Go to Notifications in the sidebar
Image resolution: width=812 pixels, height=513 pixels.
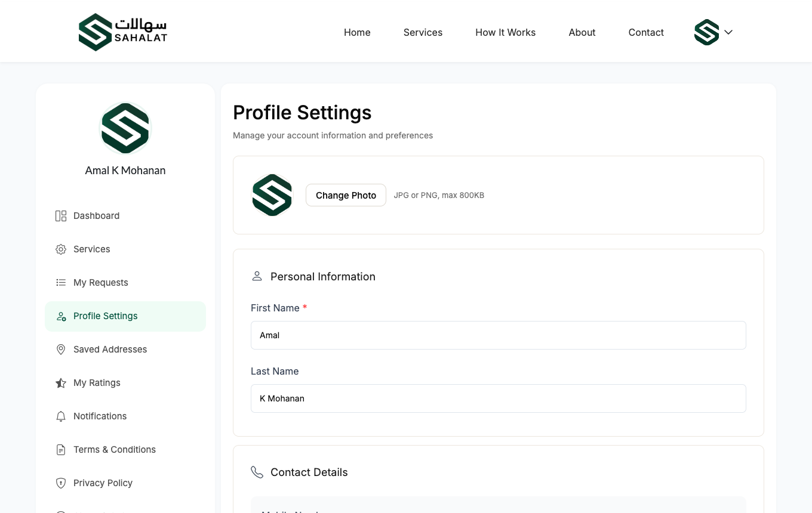125,416
